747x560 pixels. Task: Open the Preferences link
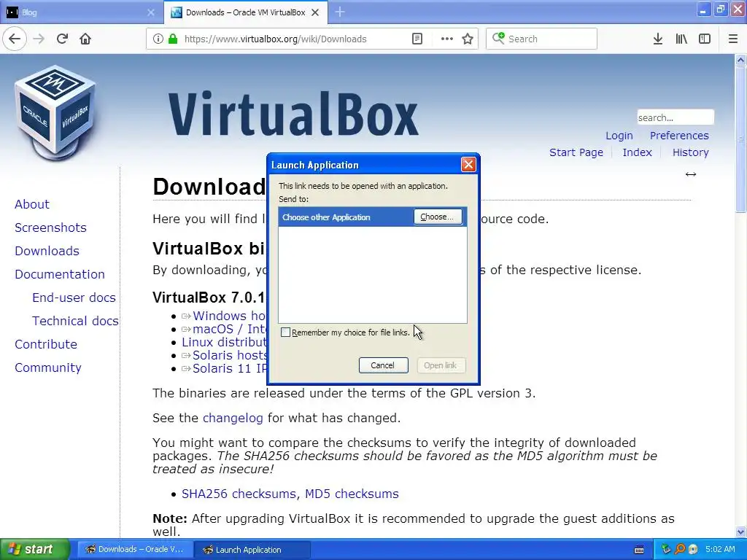pyautogui.click(x=679, y=136)
